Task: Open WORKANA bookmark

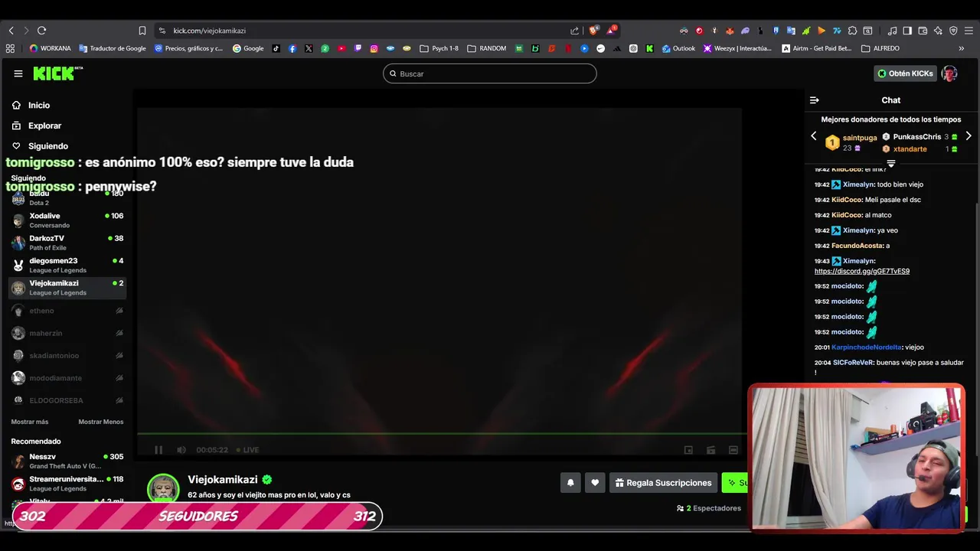Action: [x=50, y=48]
